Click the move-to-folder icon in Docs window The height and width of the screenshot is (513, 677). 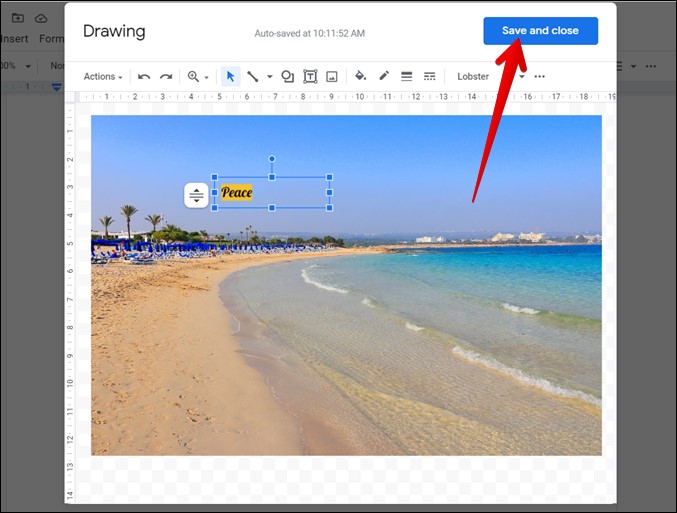(18, 18)
